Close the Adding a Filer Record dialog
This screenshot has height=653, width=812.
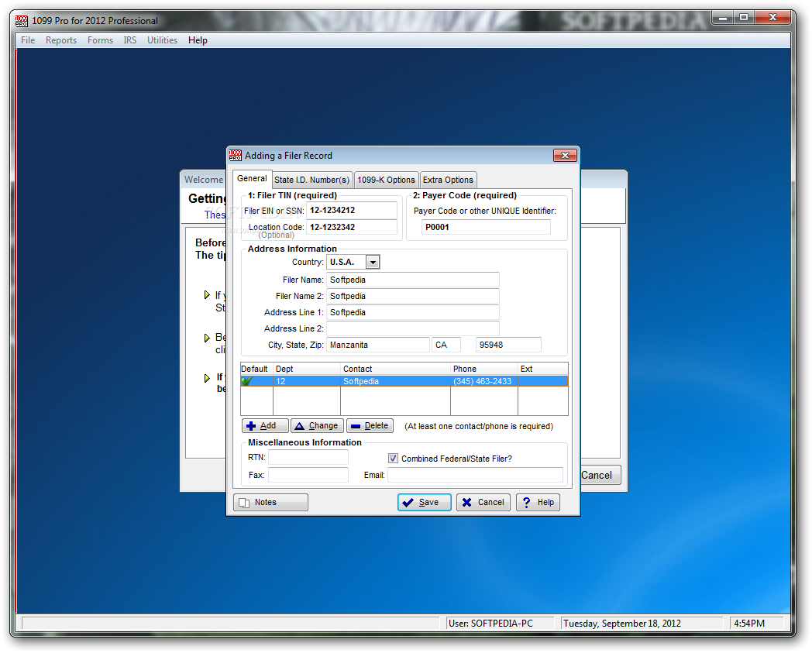(x=565, y=156)
